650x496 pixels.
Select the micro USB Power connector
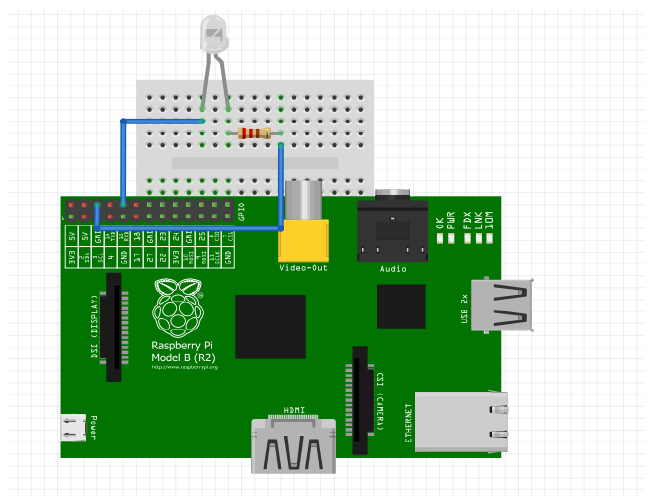tap(73, 428)
